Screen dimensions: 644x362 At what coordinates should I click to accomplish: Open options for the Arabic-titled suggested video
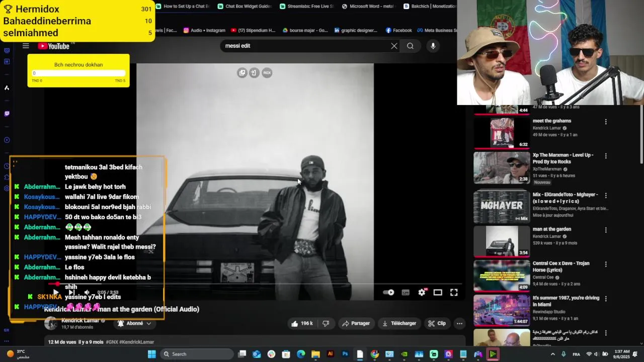606,333
